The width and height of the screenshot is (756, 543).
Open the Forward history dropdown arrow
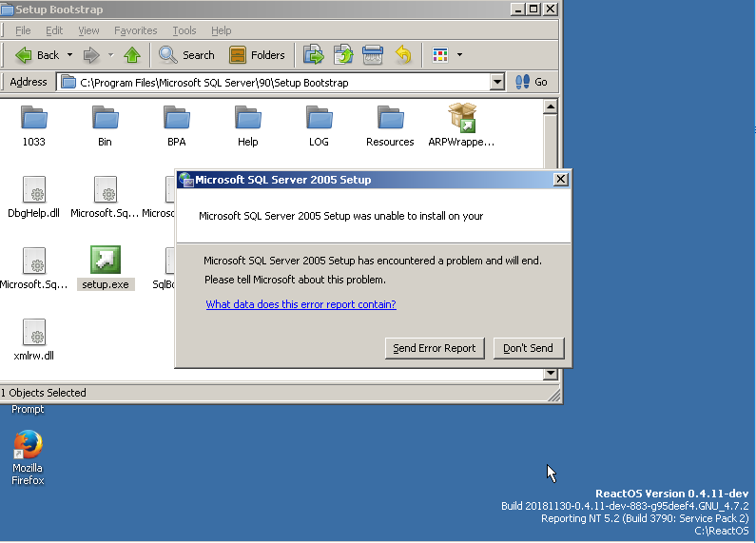111,55
